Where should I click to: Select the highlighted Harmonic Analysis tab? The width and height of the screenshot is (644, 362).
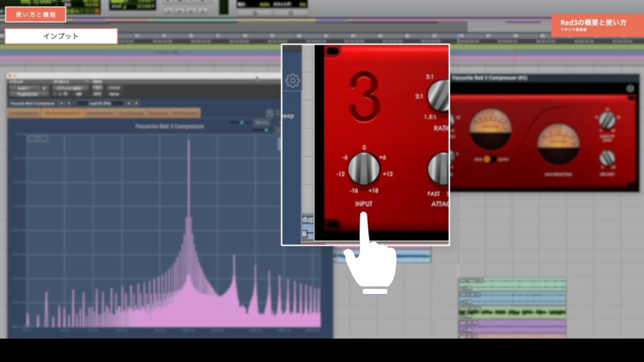tap(62, 113)
